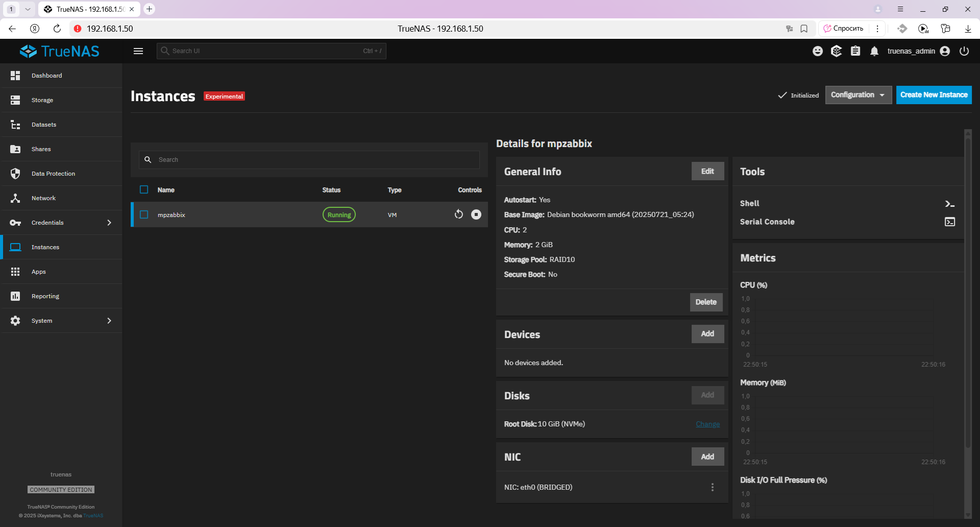Viewport: 980px width, 527px height.
Task: Click the Dashboard grid icon
Action: [x=15, y=76]
